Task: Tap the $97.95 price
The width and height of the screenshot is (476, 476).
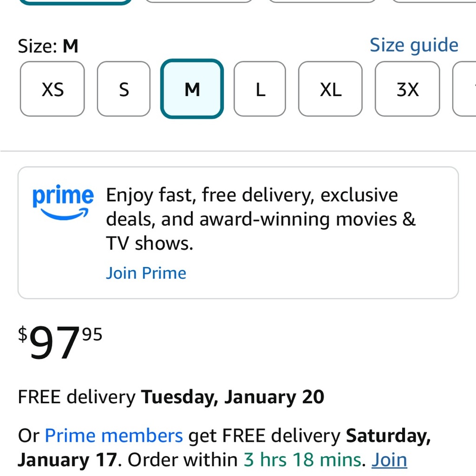Action: pyautogui.click(x=60, y=342)
